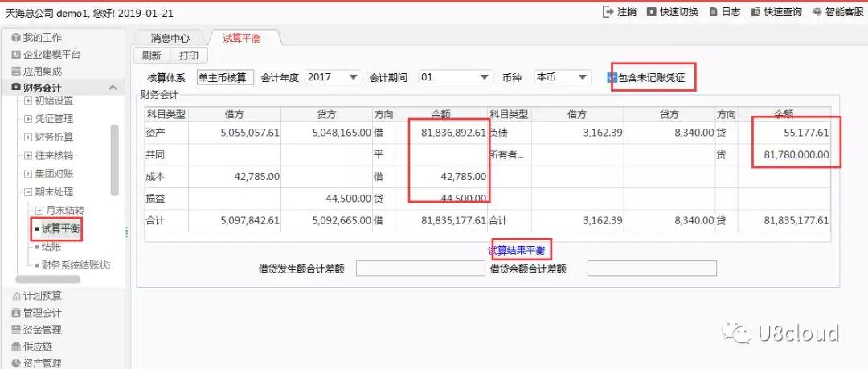The height and width of the screenshot is (369, 868).
Task: Click the 共同 row label
Action: 155,155
